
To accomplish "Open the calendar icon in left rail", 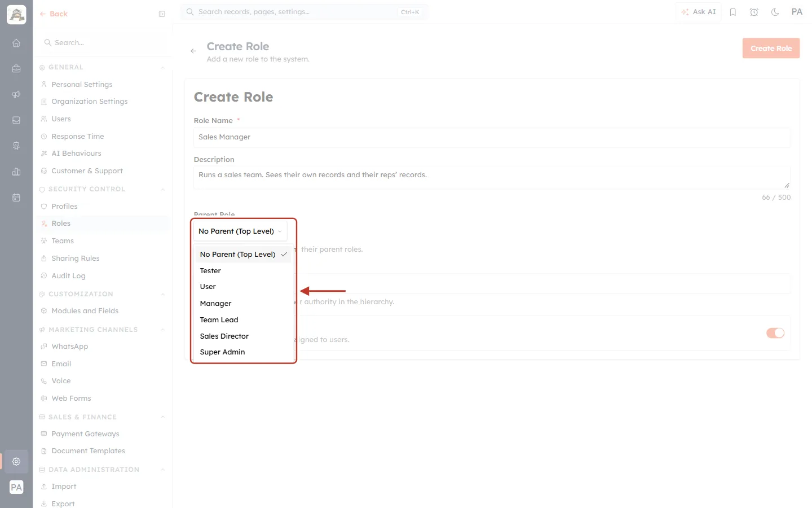I will (16, 198).
